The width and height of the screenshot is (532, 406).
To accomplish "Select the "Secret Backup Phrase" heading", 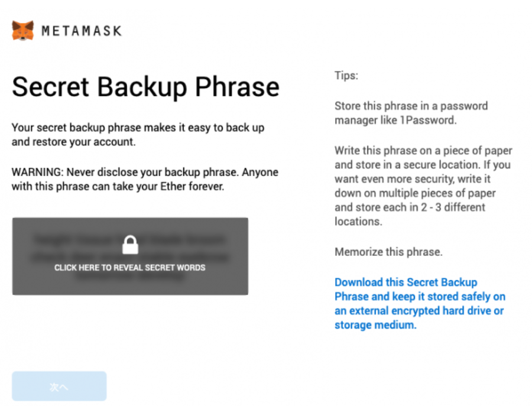I will [x=145, y=87].
